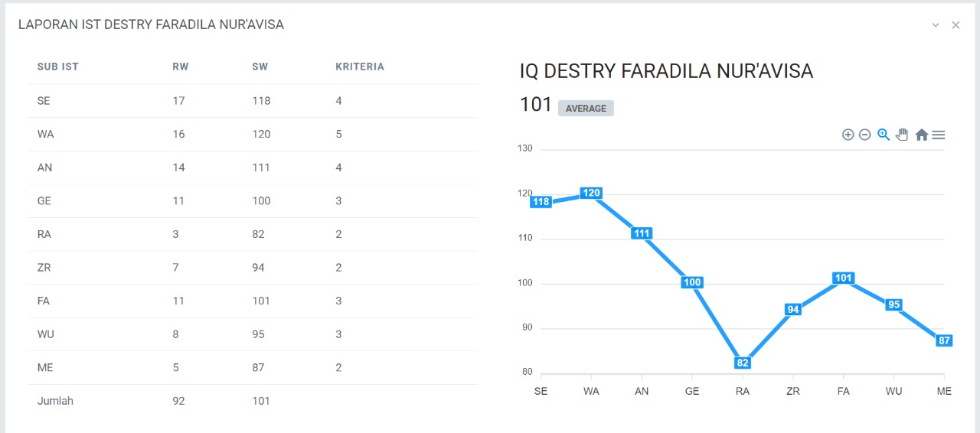
Task: Click the 101 data point at FA
Action: click(844, 278)
